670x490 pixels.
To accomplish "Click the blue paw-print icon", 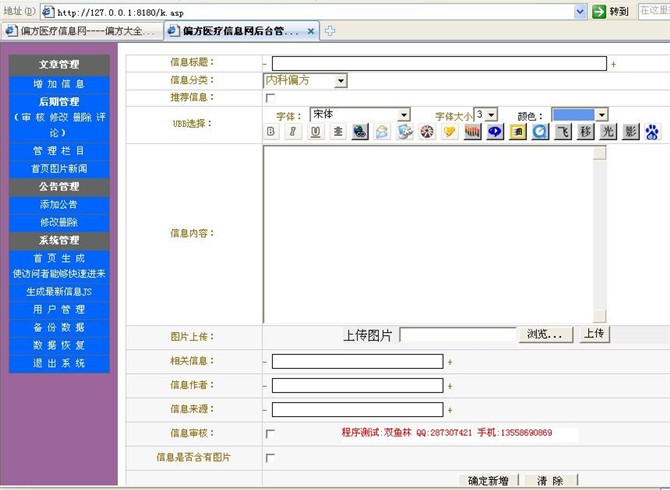I will 652,132.
